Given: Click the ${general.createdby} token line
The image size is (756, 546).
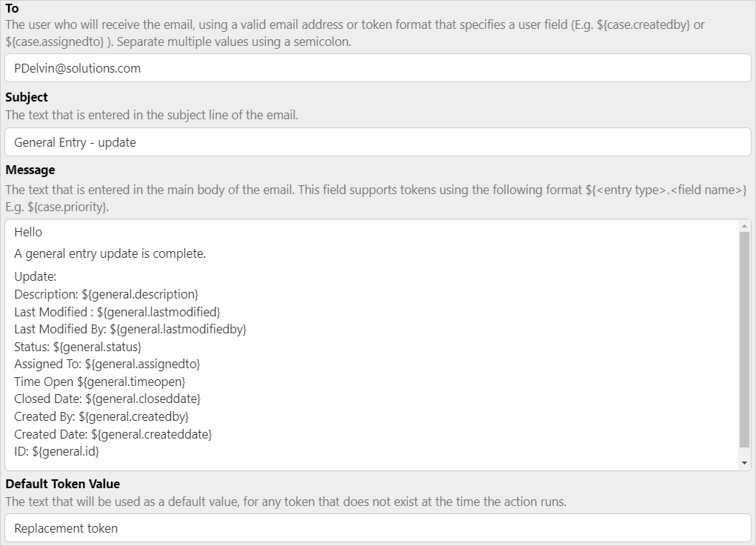Looking at the screenshot, I should pyautogui.click(x=101, y=416).
